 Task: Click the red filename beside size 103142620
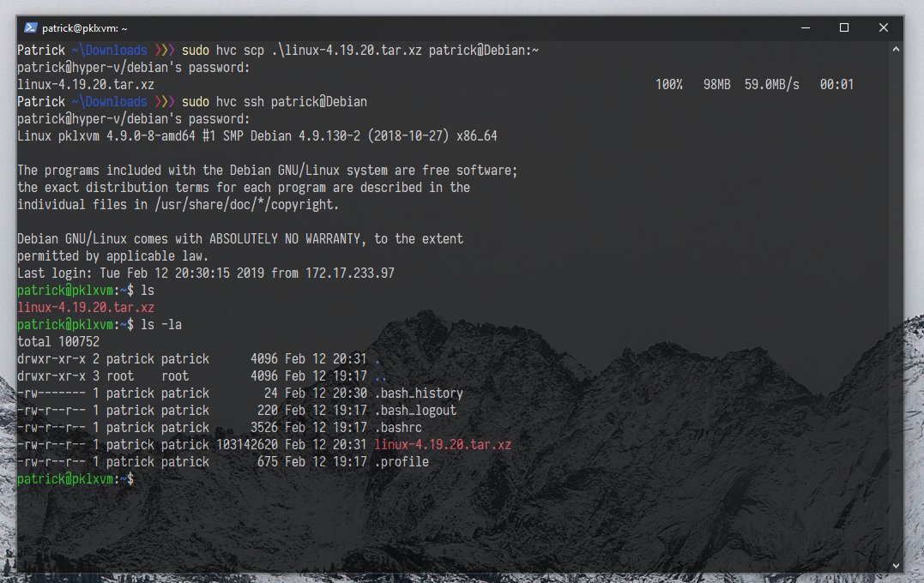coord(443,445)
